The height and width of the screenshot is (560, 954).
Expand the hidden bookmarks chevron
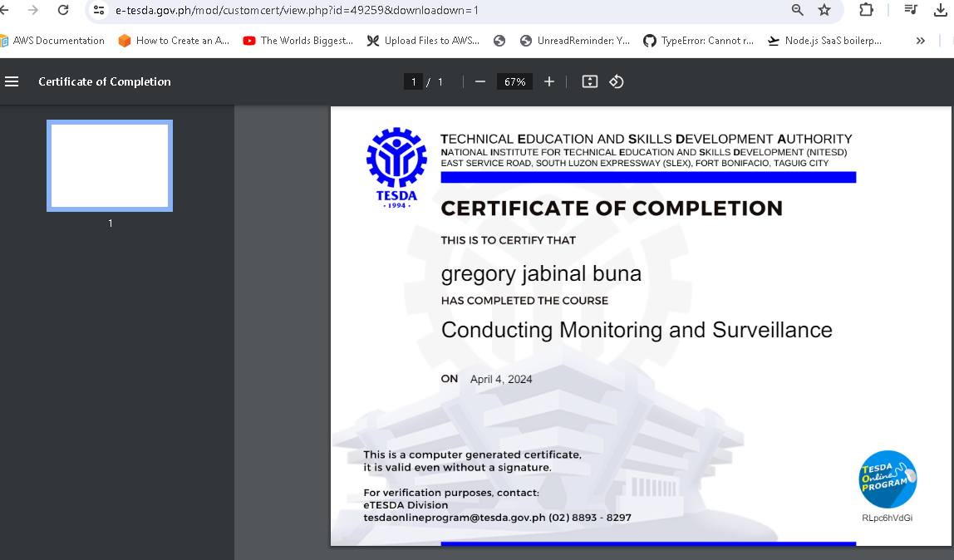point(921,41)
